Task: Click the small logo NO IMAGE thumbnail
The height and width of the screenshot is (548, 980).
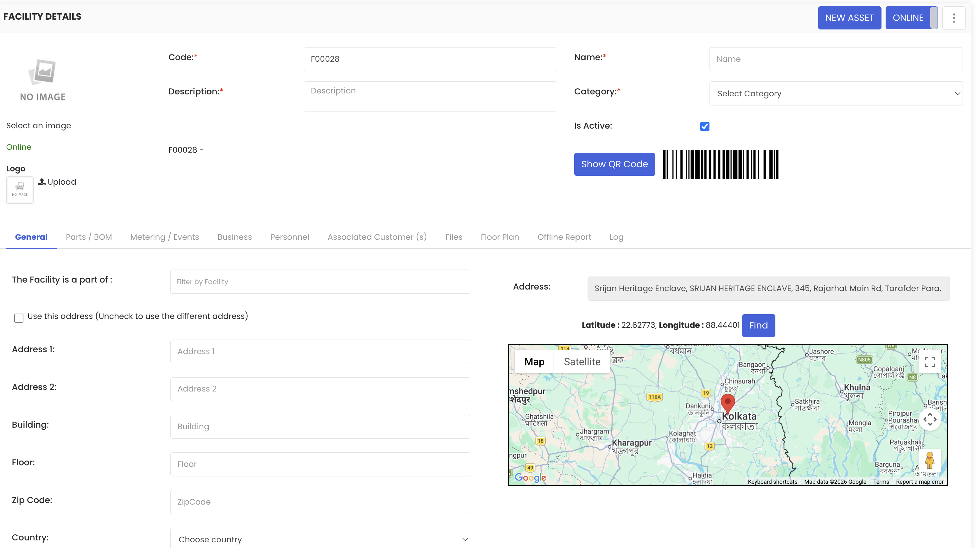Action: click(x=20, y=189)
